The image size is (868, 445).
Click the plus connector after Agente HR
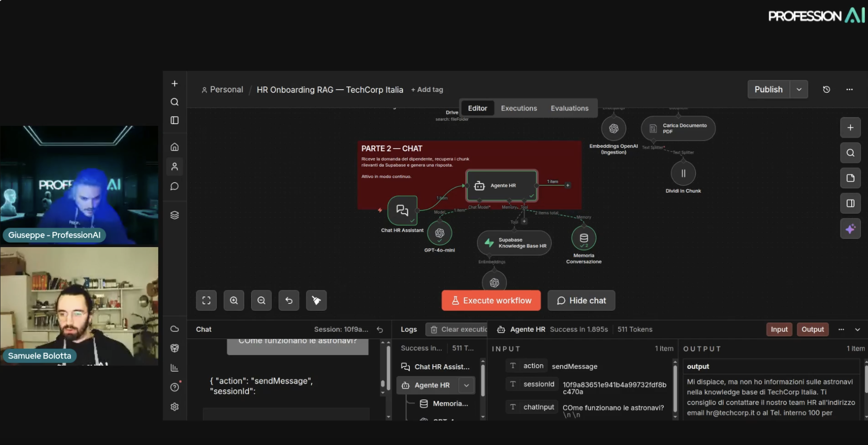pos(568,185)
